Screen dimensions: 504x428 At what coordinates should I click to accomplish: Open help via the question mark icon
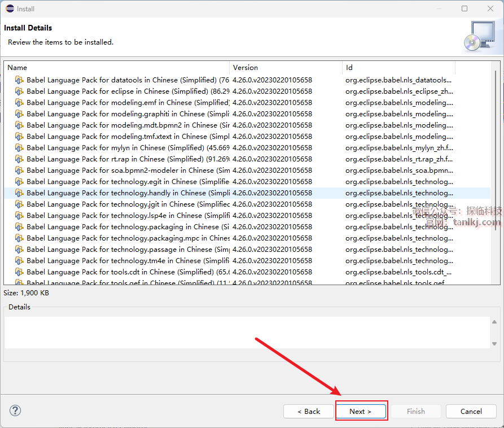(15, 410)
